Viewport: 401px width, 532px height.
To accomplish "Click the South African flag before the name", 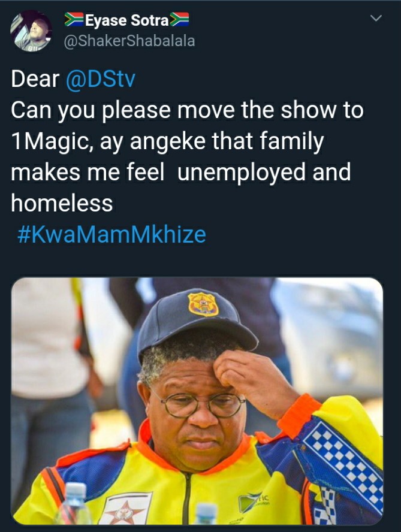I will 74,20.
